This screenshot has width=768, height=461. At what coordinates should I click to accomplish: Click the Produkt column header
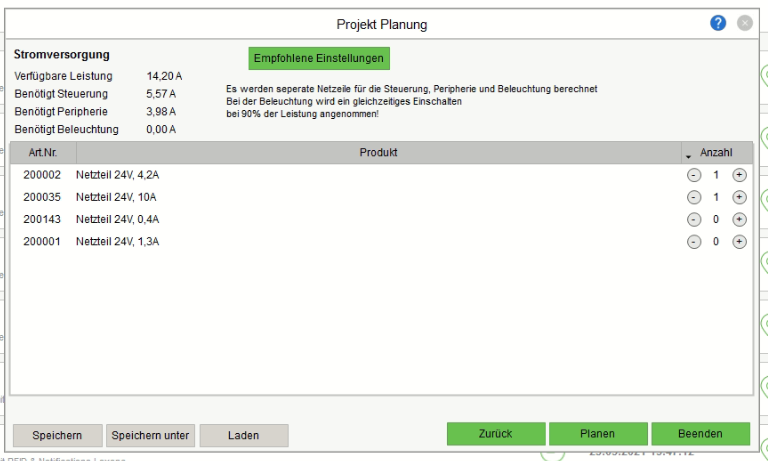point(378,153)
